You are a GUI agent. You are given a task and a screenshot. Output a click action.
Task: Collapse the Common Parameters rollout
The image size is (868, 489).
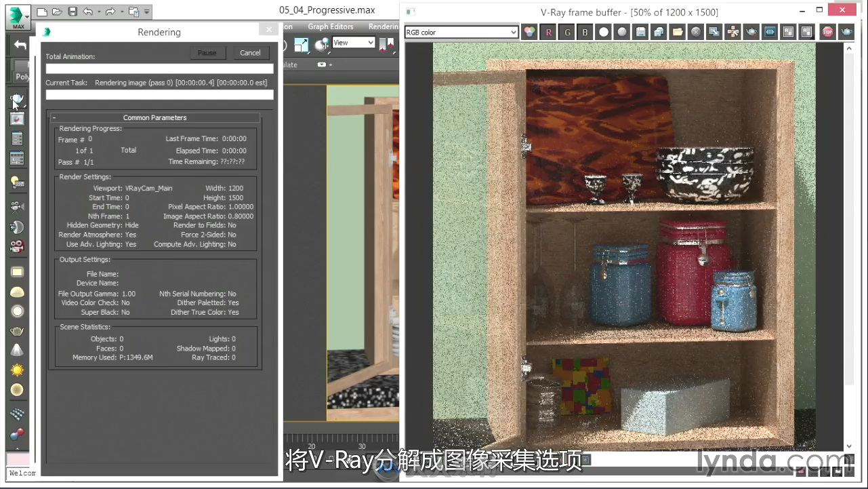154,117
